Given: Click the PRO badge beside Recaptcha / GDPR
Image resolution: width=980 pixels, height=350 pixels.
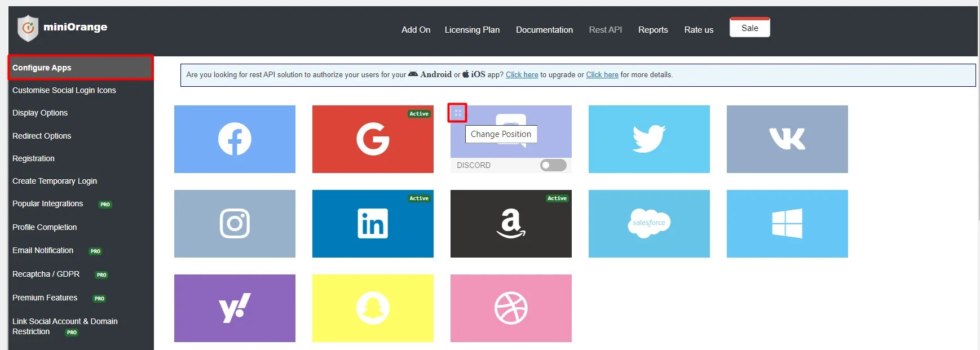Looking at the screenshot, I should click(x=101, y=275).
